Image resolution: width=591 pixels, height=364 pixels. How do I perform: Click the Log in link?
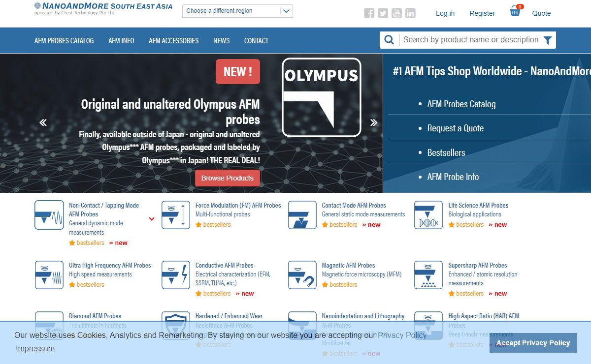445,13
